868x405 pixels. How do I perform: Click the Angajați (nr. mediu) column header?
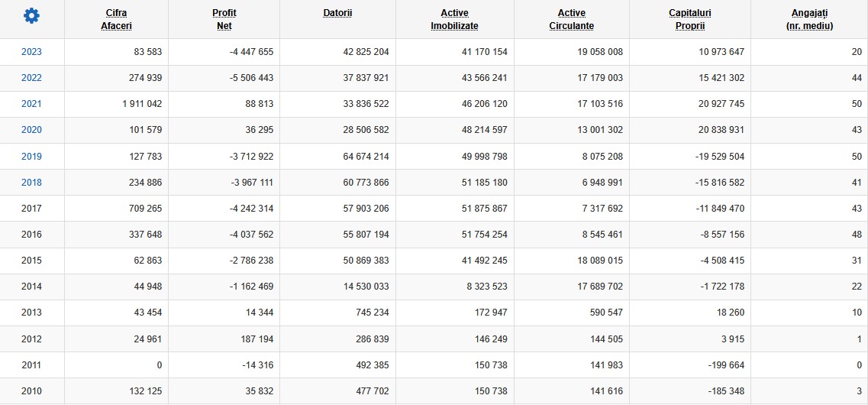(809, 19)
